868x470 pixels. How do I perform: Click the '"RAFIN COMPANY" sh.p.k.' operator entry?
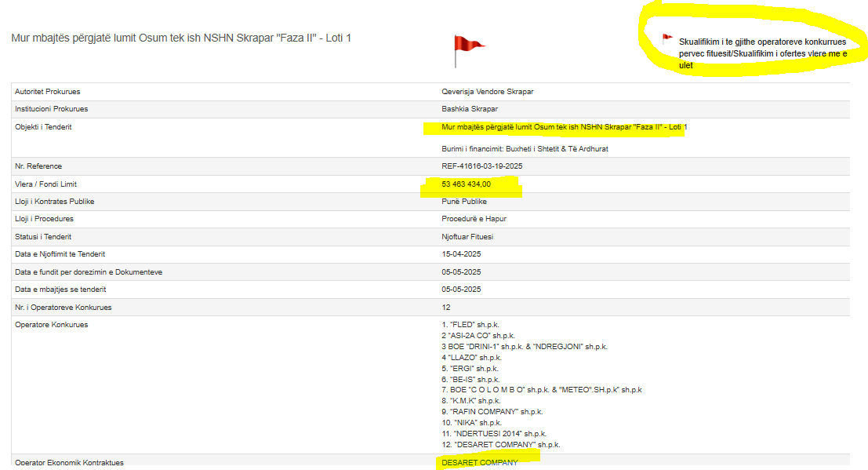pos(492,412)
